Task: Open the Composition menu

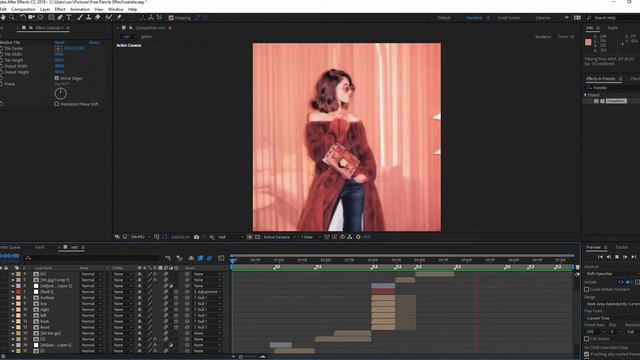Action: point(23,9)
